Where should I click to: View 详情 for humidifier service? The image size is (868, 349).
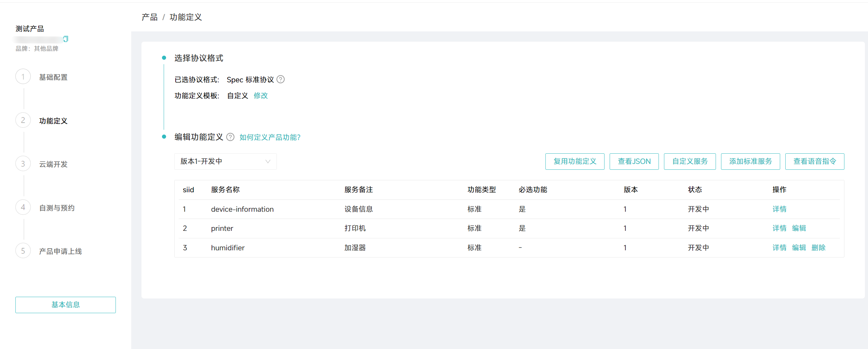click(x=779, y=248)
